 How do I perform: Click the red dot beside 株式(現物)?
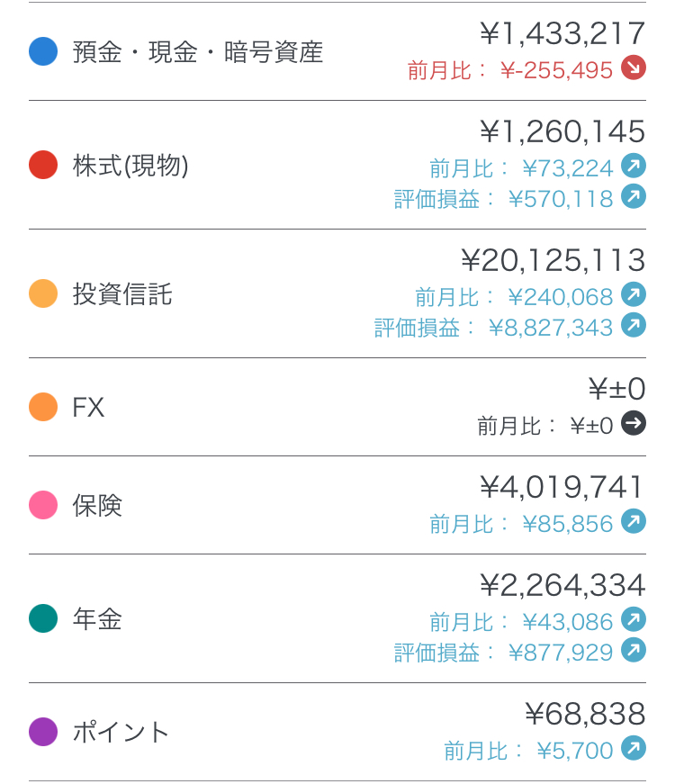pyautogui.click(x=43, y=166)
